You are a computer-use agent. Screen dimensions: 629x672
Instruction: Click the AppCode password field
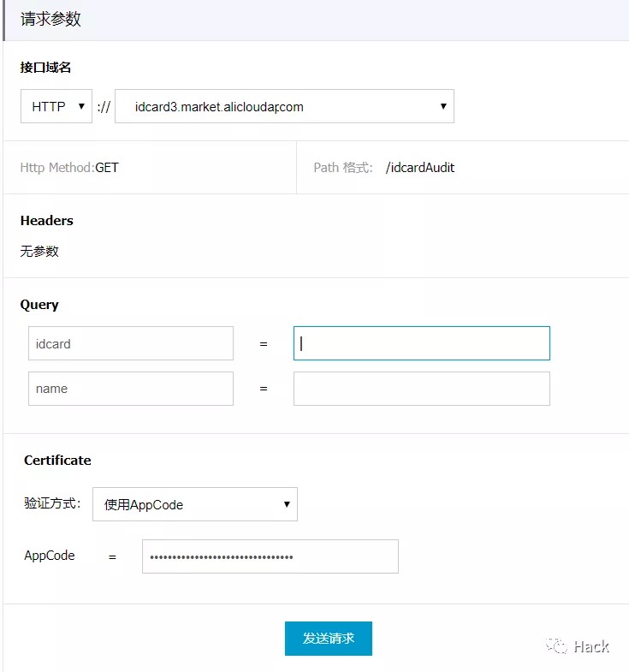pos(270,556)
